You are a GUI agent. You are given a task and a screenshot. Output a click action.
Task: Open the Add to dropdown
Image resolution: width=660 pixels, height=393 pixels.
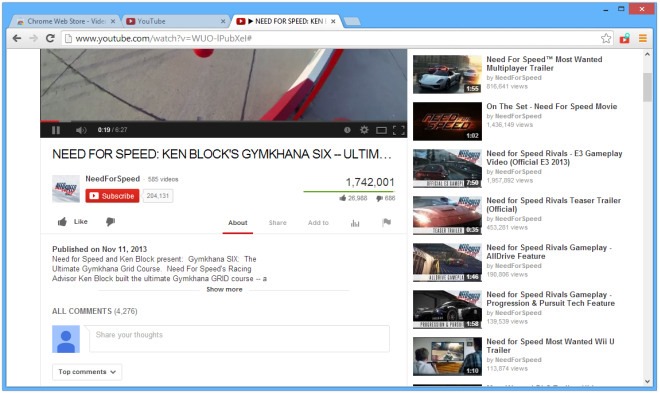coord(318,223)
